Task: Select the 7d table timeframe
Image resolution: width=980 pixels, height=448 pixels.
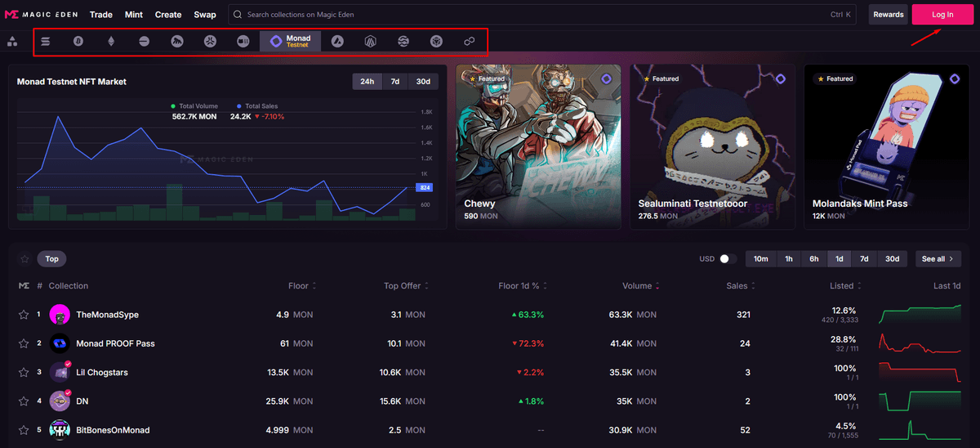Action: pyautogui.click(x=864, y=259)
